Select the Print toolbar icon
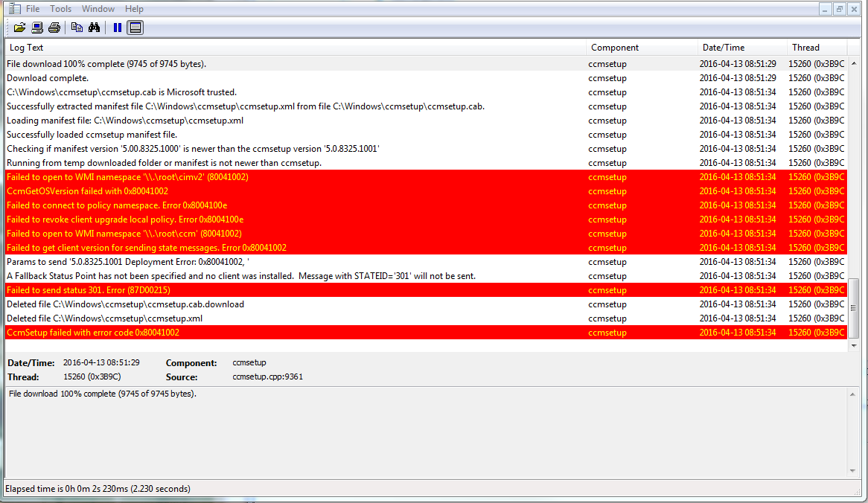This screenshot has height=503, width=868. [x=54, y=27]
